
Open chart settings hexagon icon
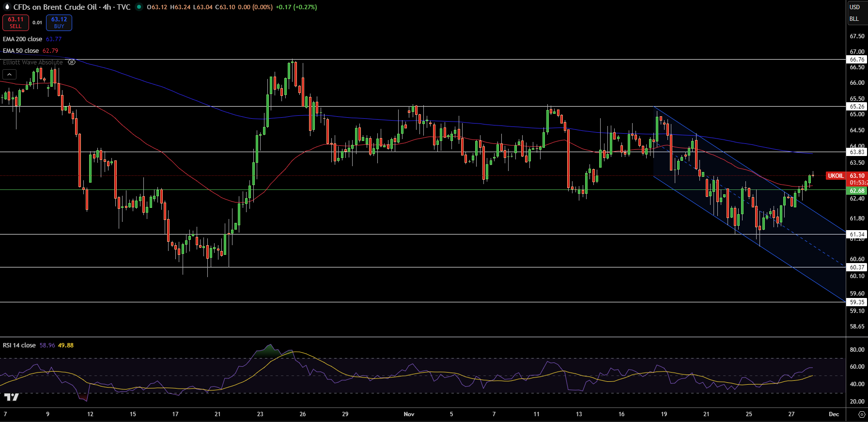[862, 414]
